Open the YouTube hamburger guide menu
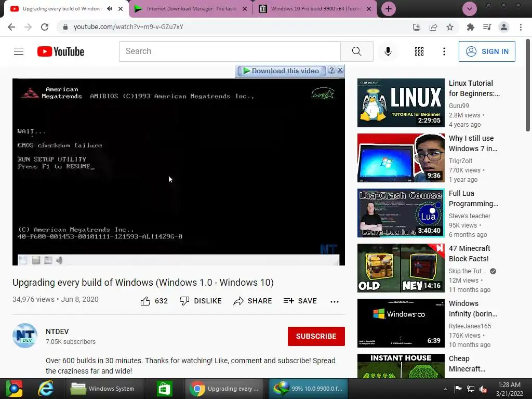Screen dimensions: 532x399 click(x=19, y=51)
